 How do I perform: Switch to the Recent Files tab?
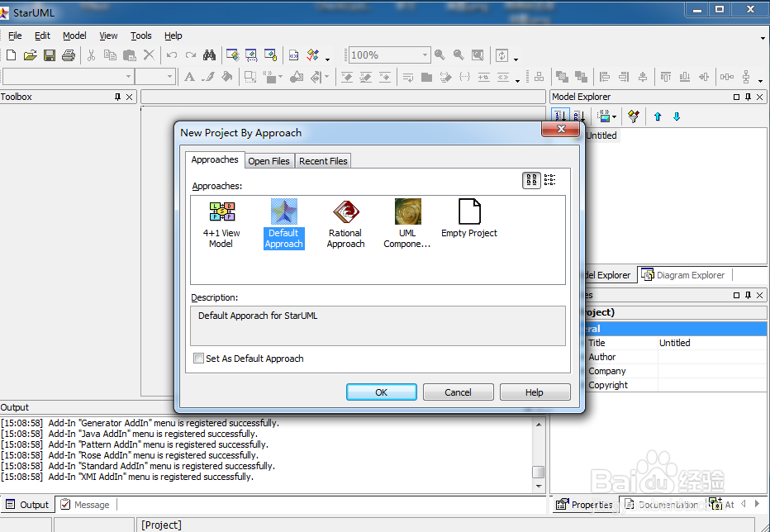tap(323, 160)
